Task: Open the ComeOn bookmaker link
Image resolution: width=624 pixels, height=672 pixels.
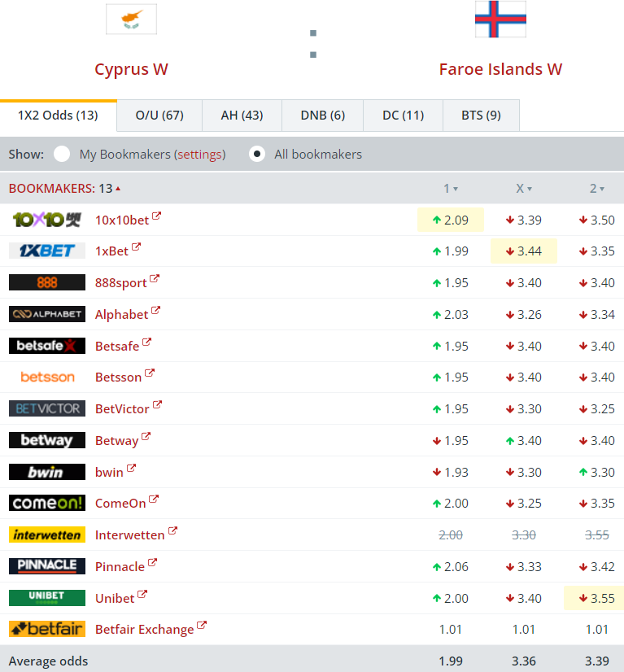Action: tap(120, 504)
